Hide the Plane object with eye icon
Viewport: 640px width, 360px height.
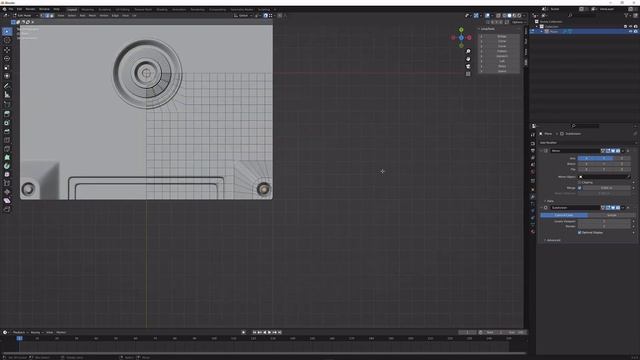pyautogui.click(x=631, y=31)
